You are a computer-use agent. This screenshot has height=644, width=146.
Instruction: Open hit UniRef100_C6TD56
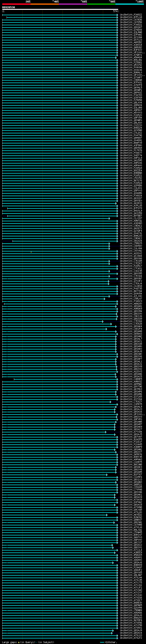(131, 22)
